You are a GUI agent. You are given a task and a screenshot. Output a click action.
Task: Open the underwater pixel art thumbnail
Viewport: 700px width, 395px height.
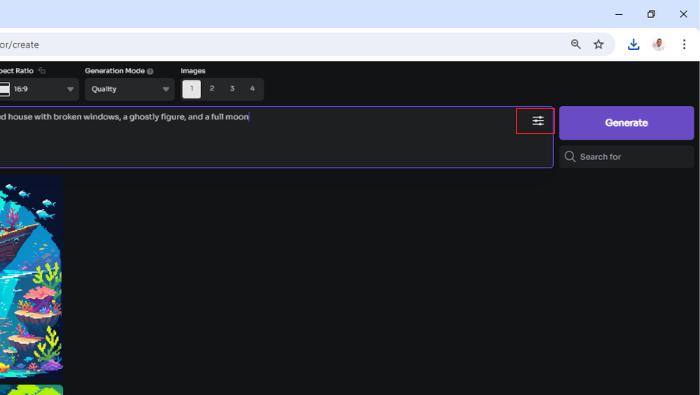click(31, 278)
